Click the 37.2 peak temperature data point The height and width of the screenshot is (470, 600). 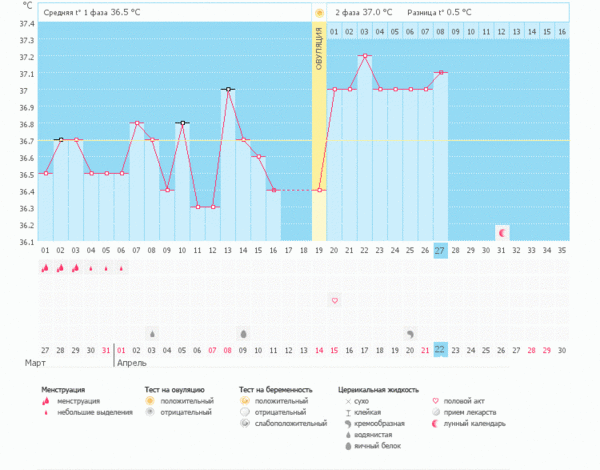(x=365, y=56)
